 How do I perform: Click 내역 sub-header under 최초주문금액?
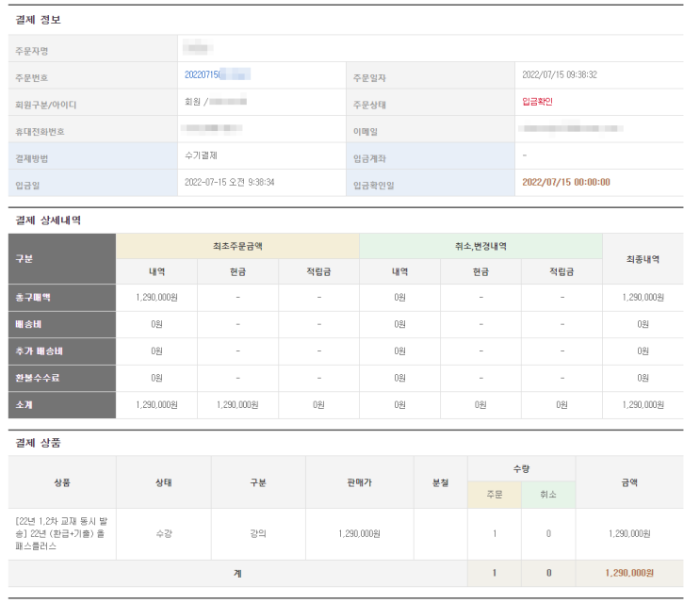point(156,271)
